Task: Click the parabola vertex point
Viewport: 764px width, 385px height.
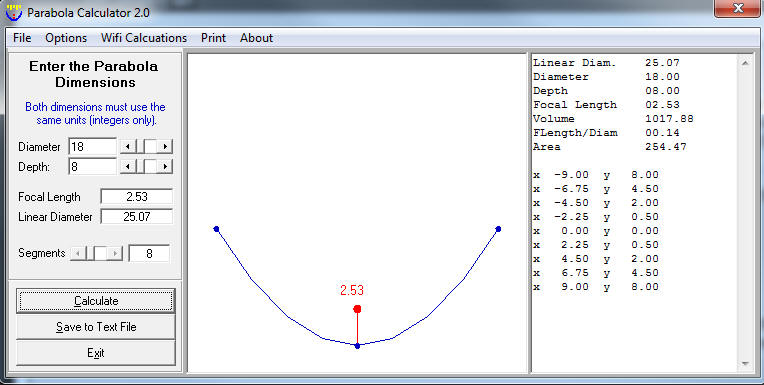Action: (x=357, y=346)
